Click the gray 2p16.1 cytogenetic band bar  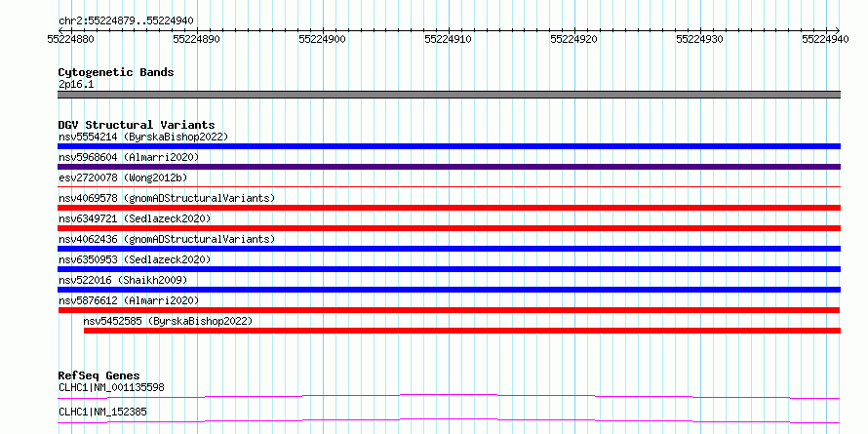pos(449,95)
